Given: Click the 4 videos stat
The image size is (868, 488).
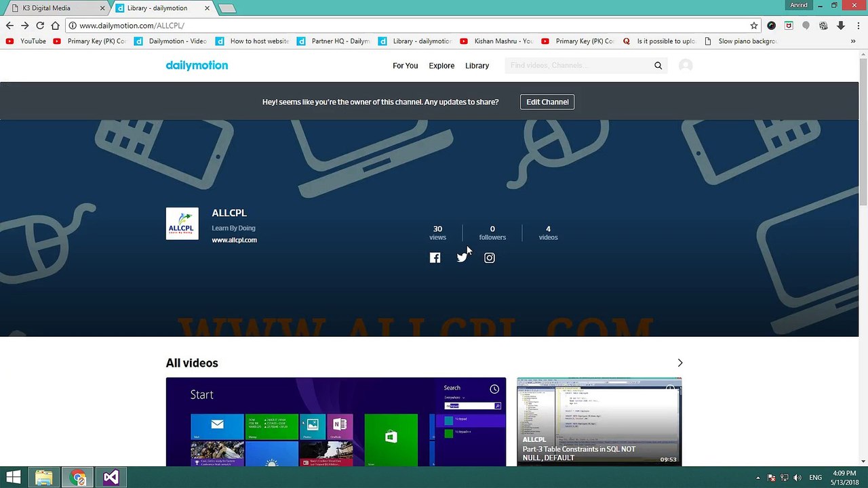Looking at the screenshot, I should pos(548,232).
